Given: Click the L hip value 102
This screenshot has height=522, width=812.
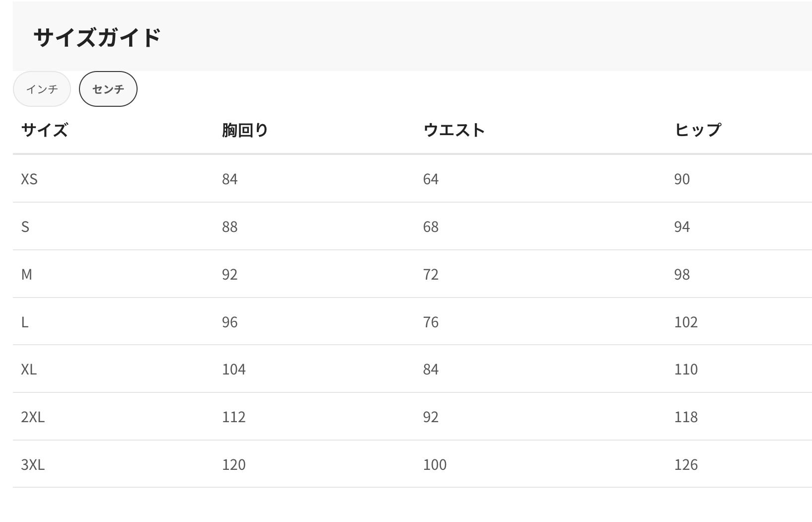Looking at the screenshot, I should pyautogui.click(x=686, y=322).
